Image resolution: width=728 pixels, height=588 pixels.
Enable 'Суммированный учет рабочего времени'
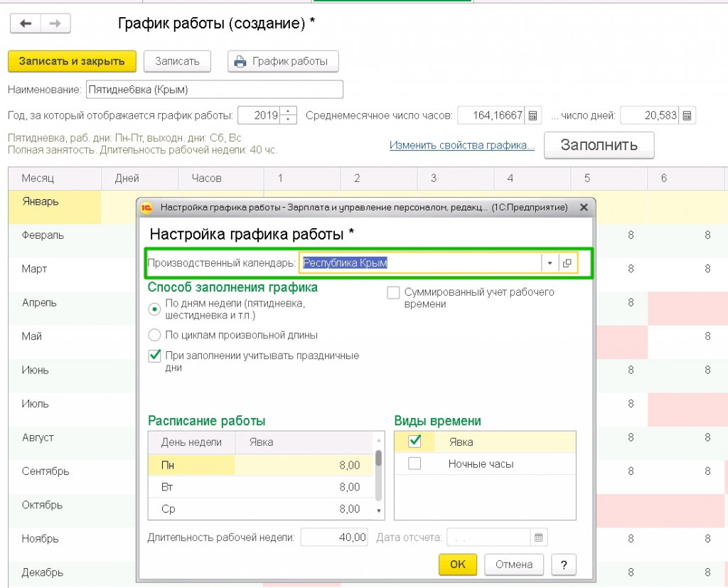(393, 293)
